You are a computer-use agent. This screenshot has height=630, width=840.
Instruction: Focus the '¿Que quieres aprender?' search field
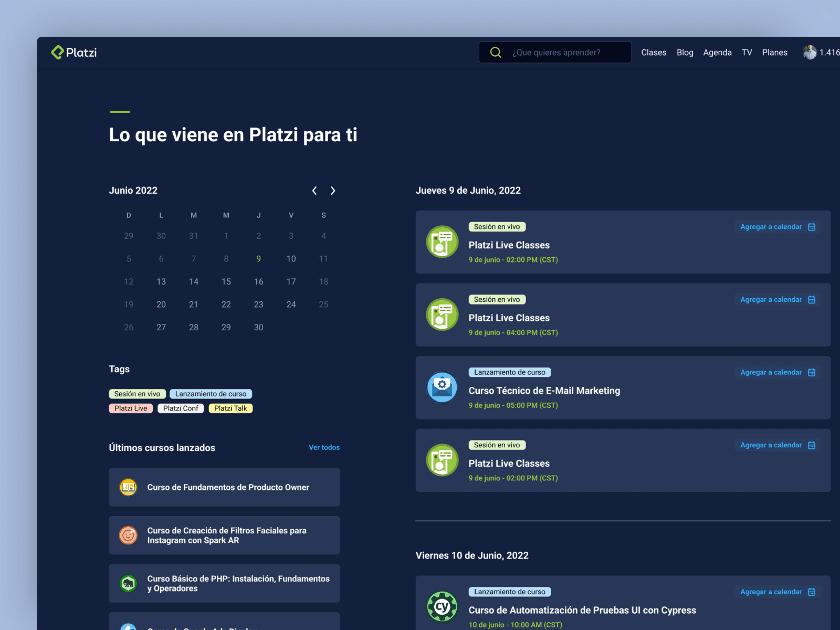555,52
